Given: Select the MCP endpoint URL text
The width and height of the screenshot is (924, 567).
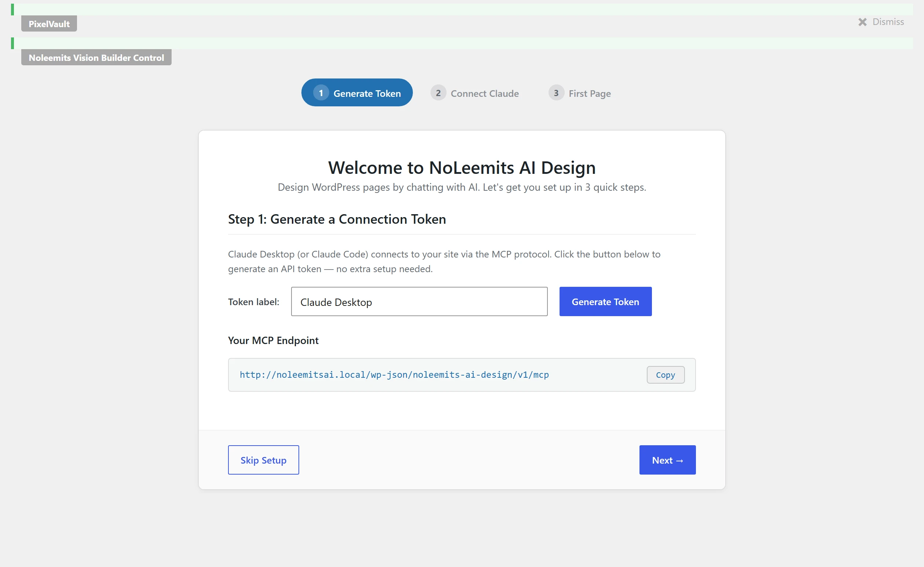Looking at the screenshot, I should 394,375.
